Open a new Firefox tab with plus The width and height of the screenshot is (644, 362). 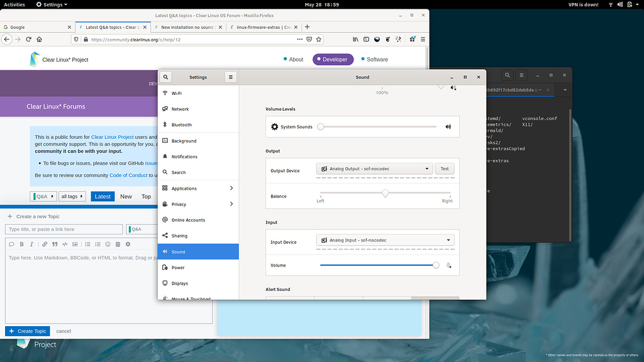307,27
